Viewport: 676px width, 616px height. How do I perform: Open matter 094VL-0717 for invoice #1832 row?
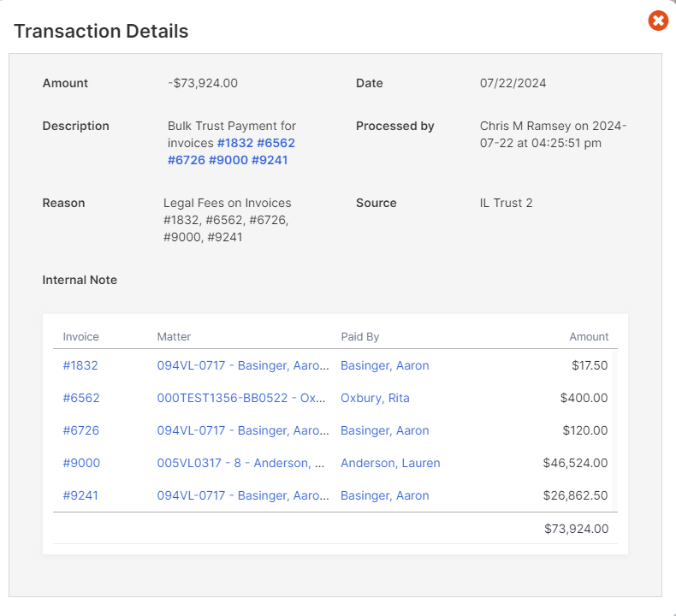243,365
